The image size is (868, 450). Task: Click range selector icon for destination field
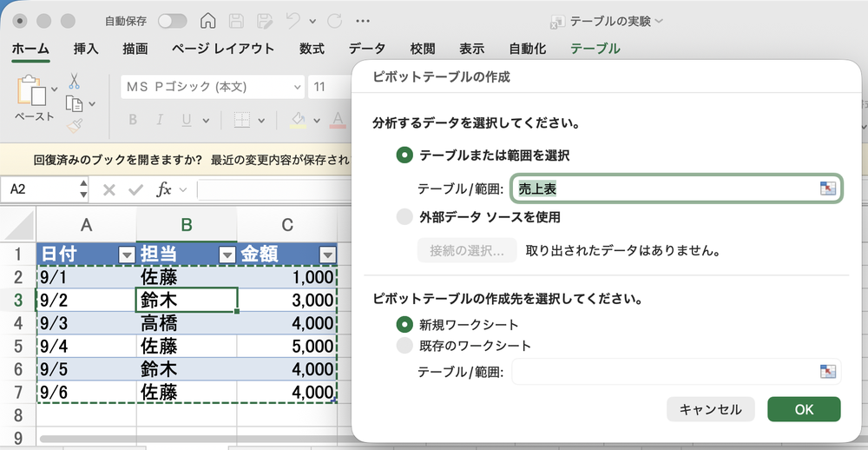coord(827,371)
